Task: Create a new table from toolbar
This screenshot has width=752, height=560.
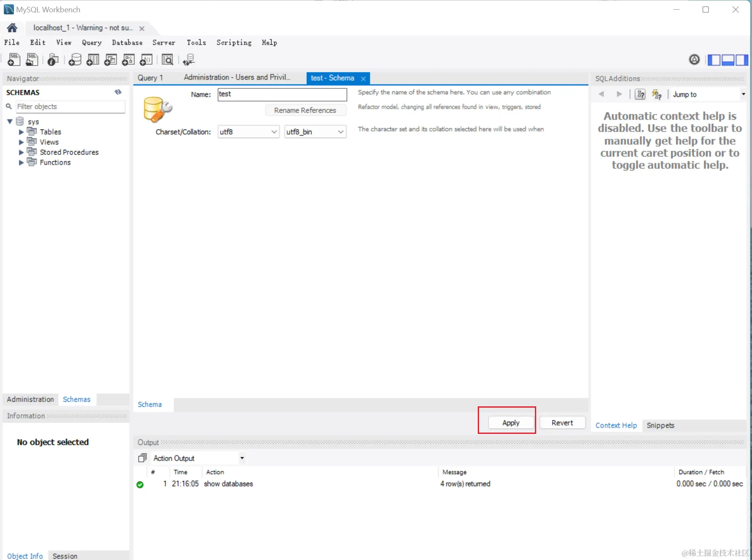Action: pyautogui.click(x=93, y=60)
